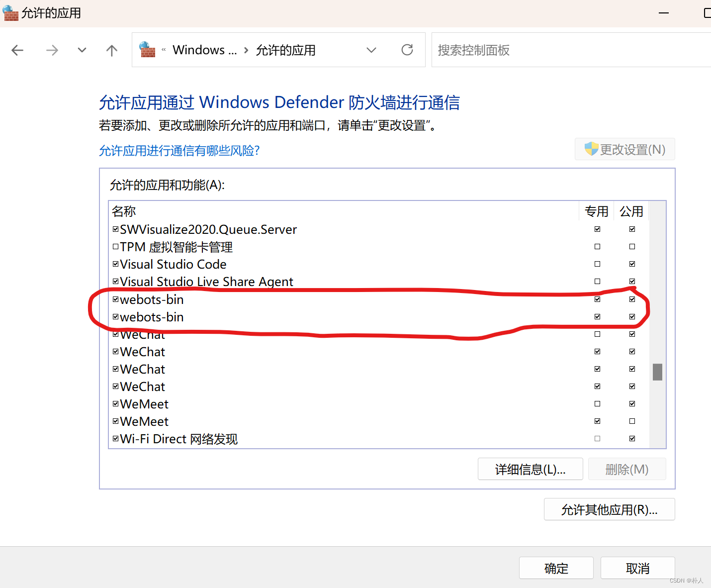Open 详细信息(L)... for the selected app
711x588 pixels.
click(x=531, y=469)
